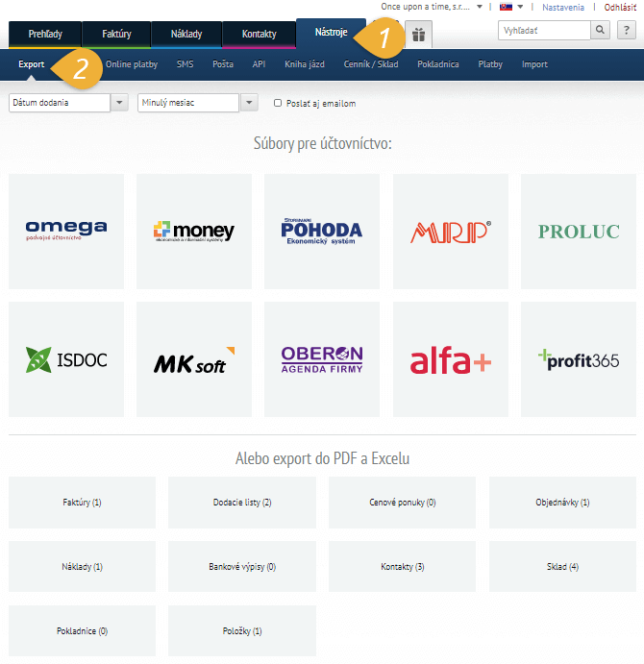The image size is (644, 664).
Task: Go to Cenník / Sklad submenu
Action: click(371, 64)
